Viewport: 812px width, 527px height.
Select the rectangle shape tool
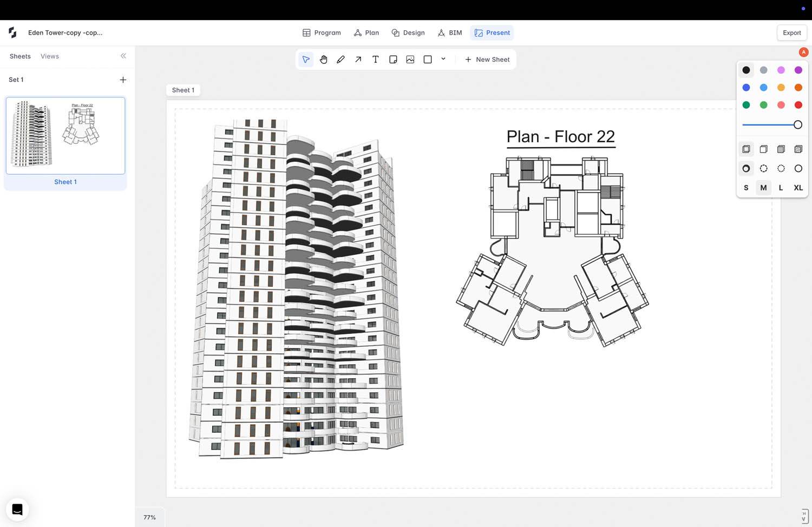pyautogui.click(x=428, y=60)
